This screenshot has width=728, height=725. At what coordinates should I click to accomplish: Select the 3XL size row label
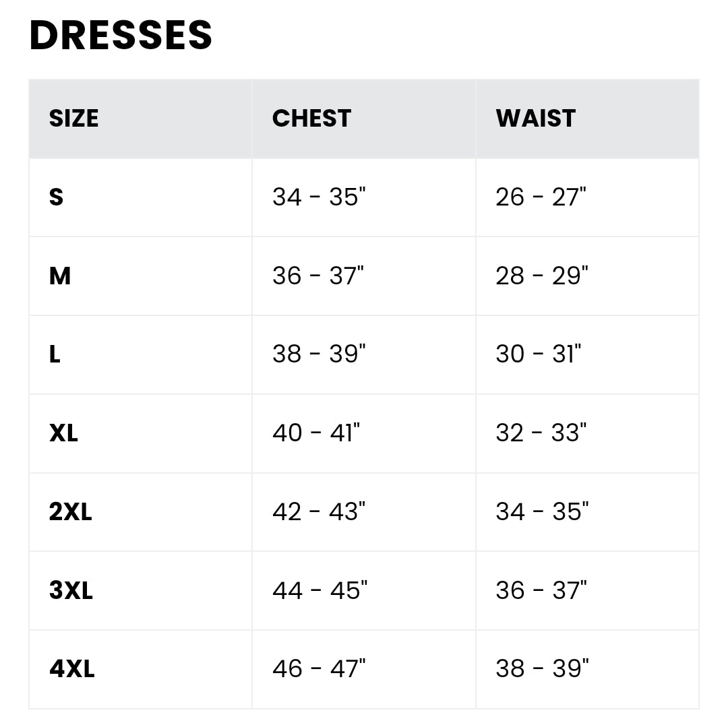click(x=71, y=591)
